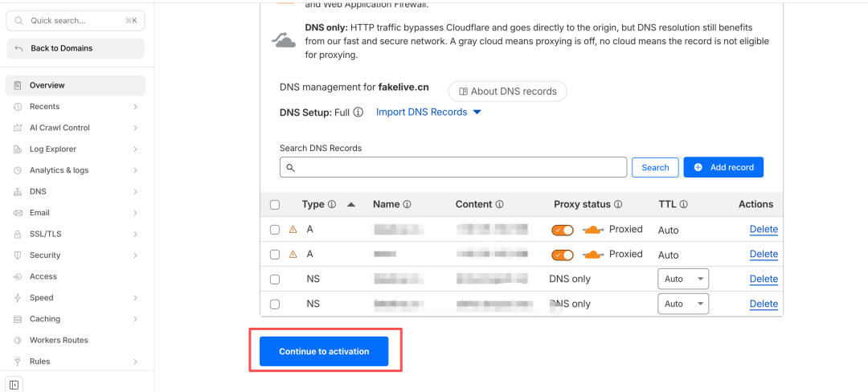Open TTL Auto dropdown on second NS record

point(683,304)
